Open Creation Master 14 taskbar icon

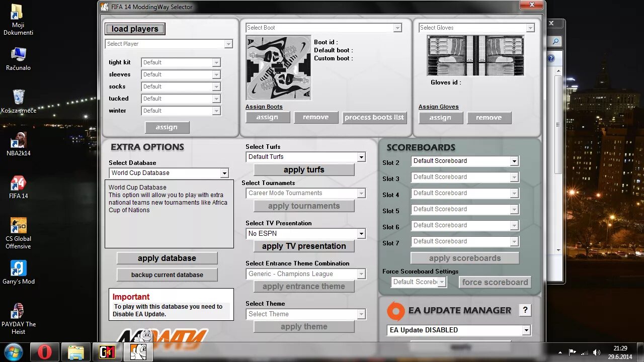tap(107, 351)
